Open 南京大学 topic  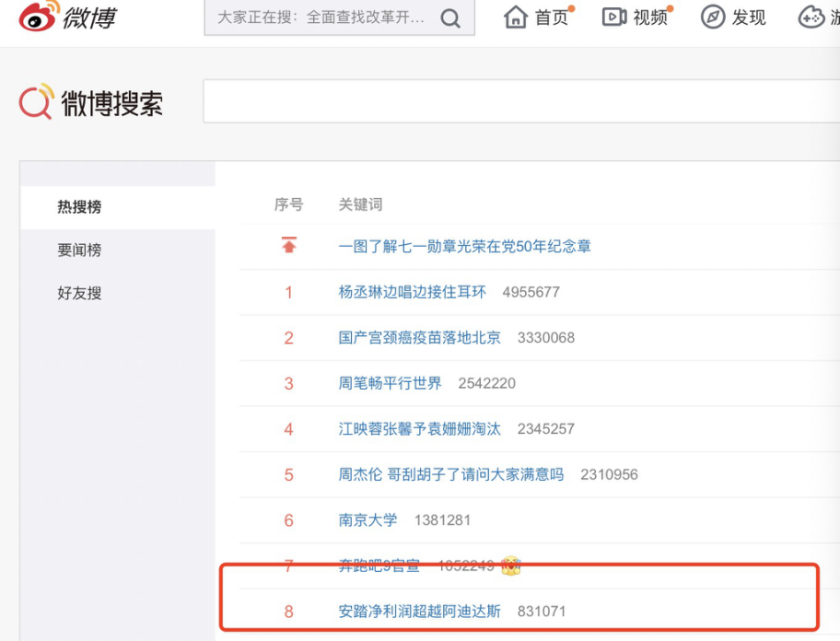click(x=367, y=519)
